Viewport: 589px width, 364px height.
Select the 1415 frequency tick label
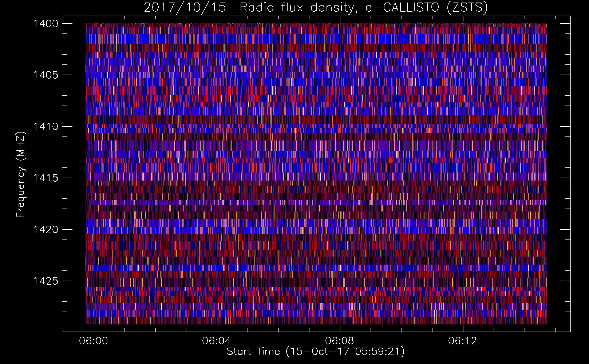coord(46,178)
